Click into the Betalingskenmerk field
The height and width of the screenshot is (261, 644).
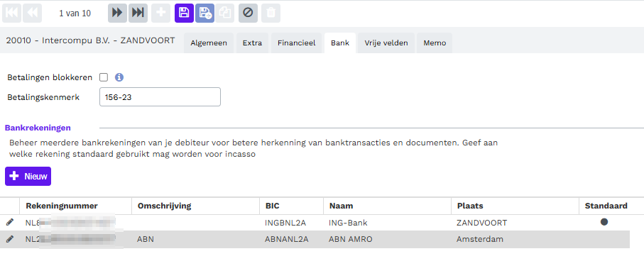tap(160, 97)
